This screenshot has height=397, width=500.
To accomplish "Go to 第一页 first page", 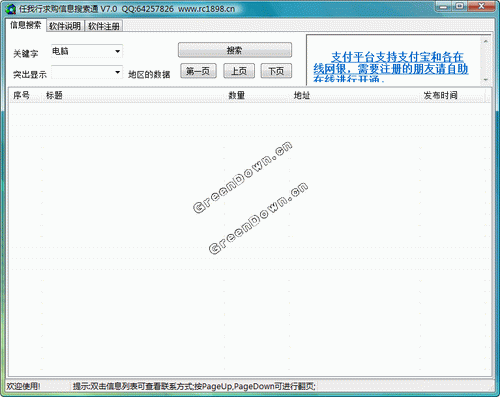I will click(198, 71).
